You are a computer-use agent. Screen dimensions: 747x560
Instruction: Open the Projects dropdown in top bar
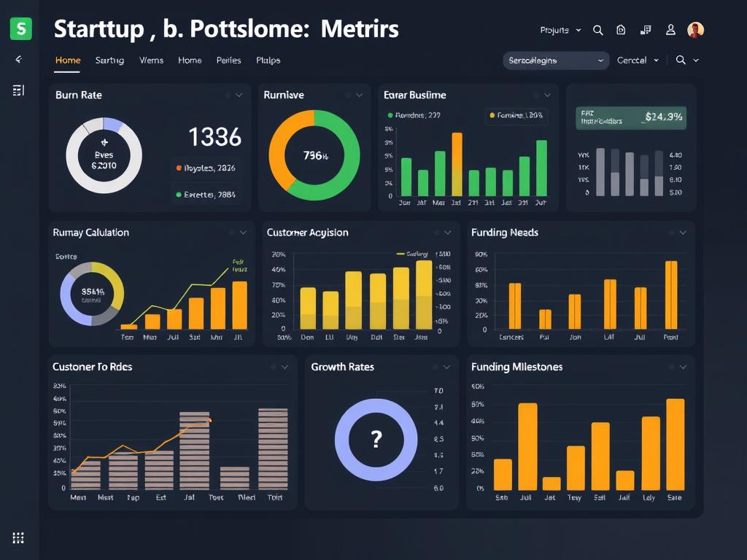pyautogui.click(x=560, y=30)
